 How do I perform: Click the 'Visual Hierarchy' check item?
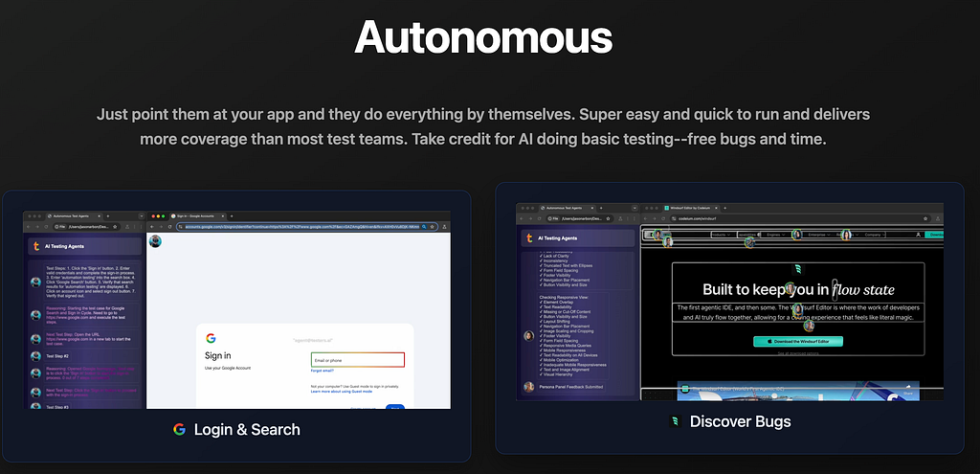556,374
